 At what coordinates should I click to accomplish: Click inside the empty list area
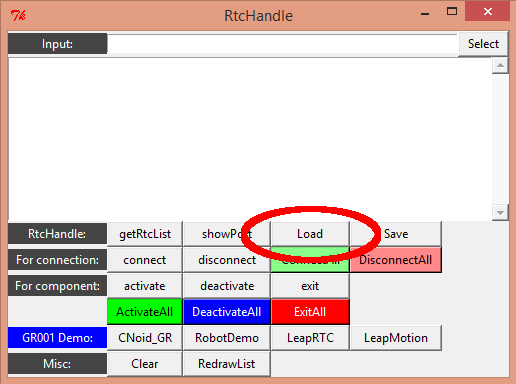click(x=250, y=139)
